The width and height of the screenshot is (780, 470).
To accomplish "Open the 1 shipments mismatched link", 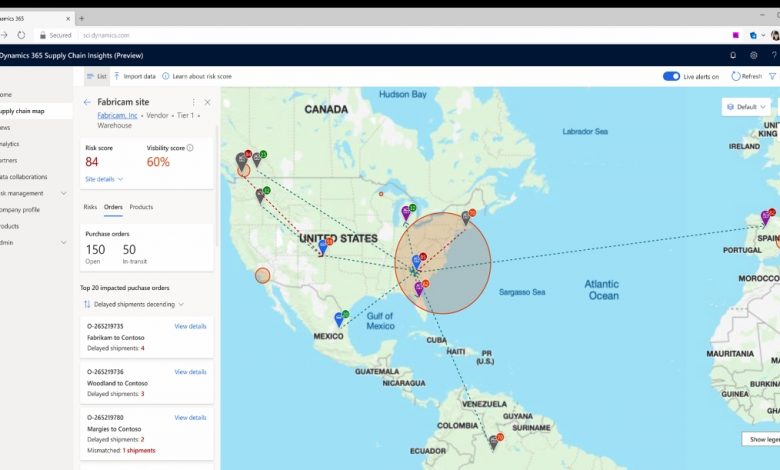I will click(139, 451).
